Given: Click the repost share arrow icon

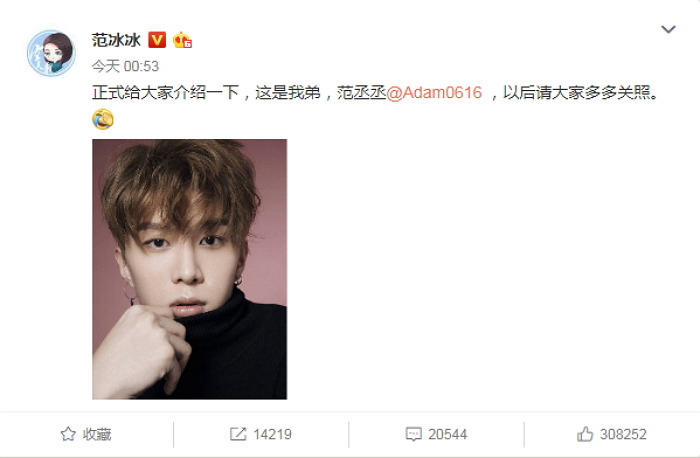Looking at the screenshot, I should click(238, 434).
